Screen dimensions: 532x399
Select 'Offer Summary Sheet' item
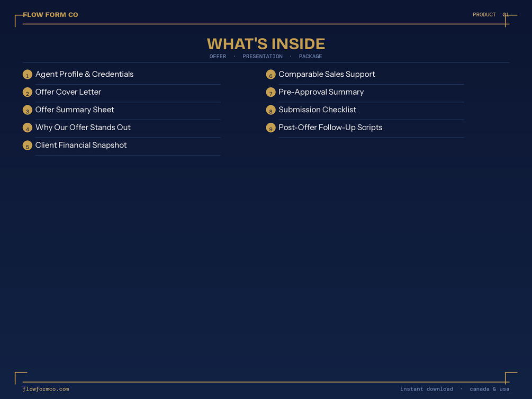(75, 110)
